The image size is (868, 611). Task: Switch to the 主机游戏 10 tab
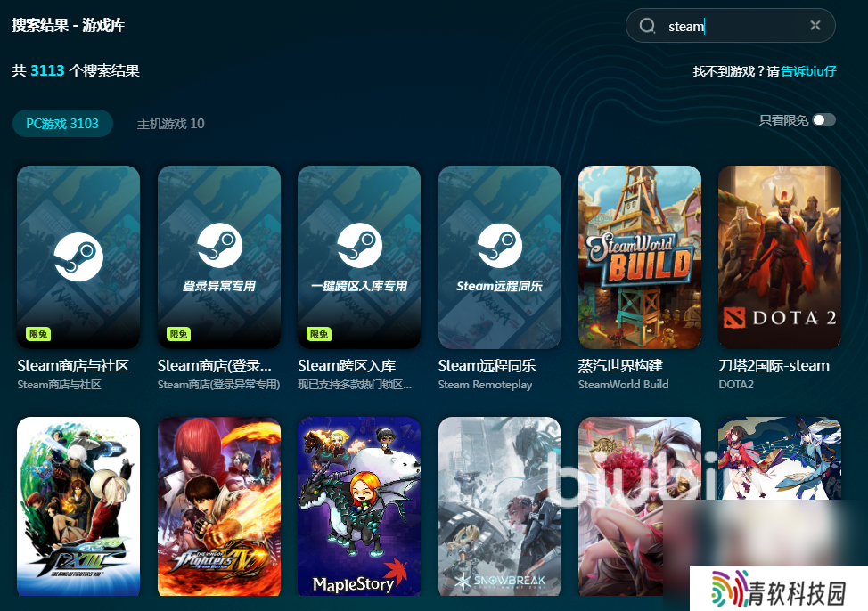[170, 124]
